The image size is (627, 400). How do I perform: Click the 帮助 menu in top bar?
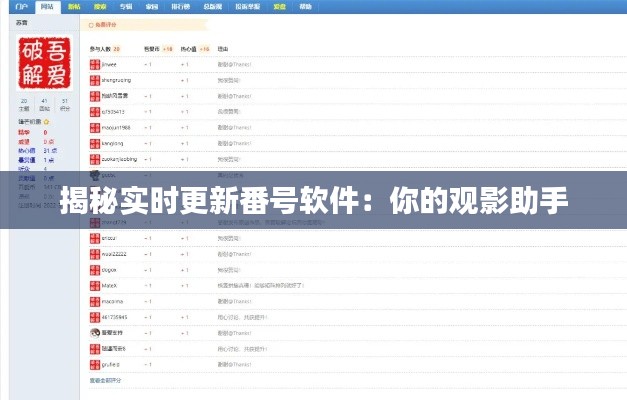(x=305, y=6)
